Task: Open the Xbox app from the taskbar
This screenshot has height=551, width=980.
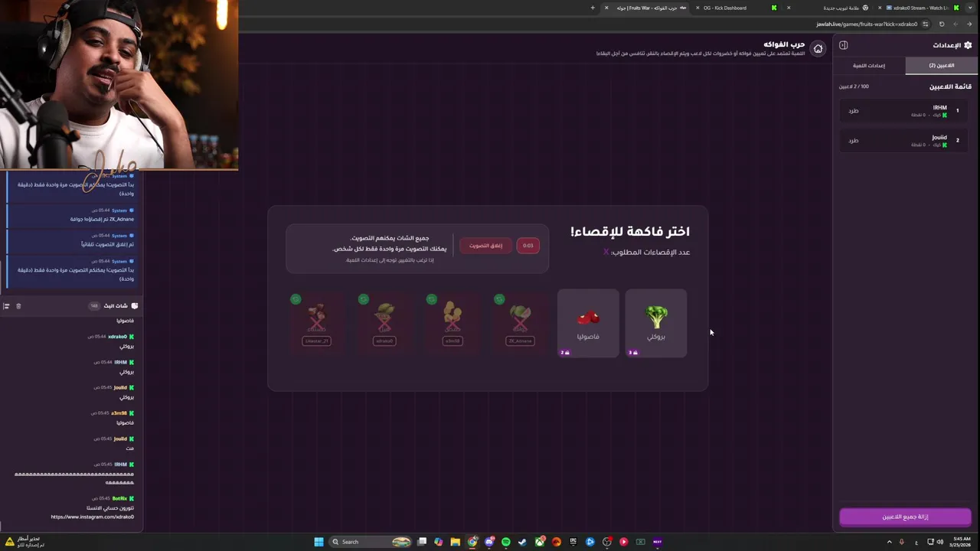Action: [x=540, y=542]
